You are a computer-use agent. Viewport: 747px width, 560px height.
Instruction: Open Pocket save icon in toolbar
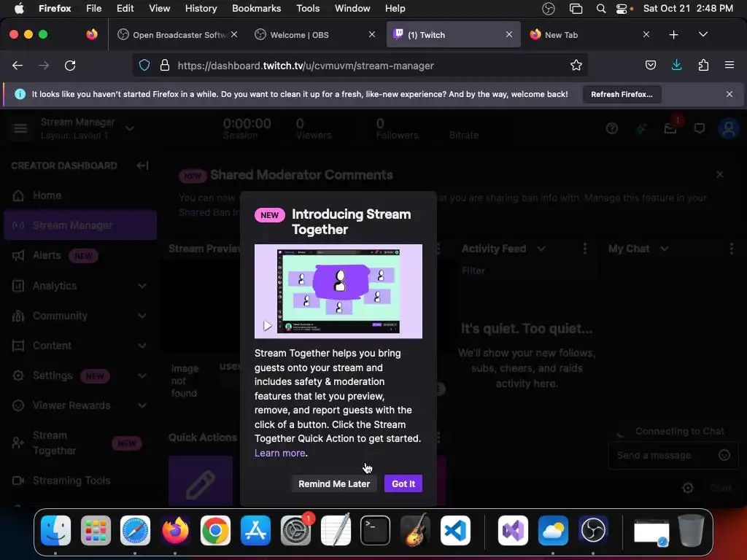650,65
